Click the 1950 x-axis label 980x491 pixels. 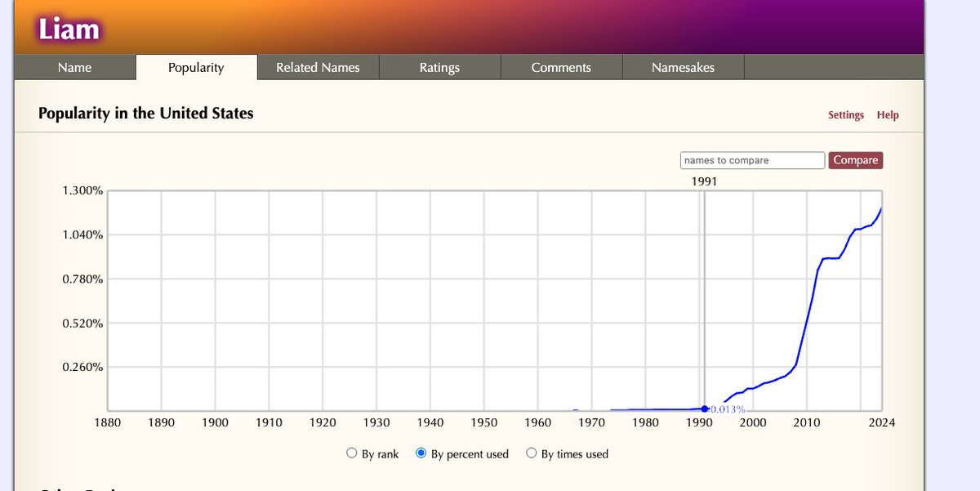[x=484, y=422]
